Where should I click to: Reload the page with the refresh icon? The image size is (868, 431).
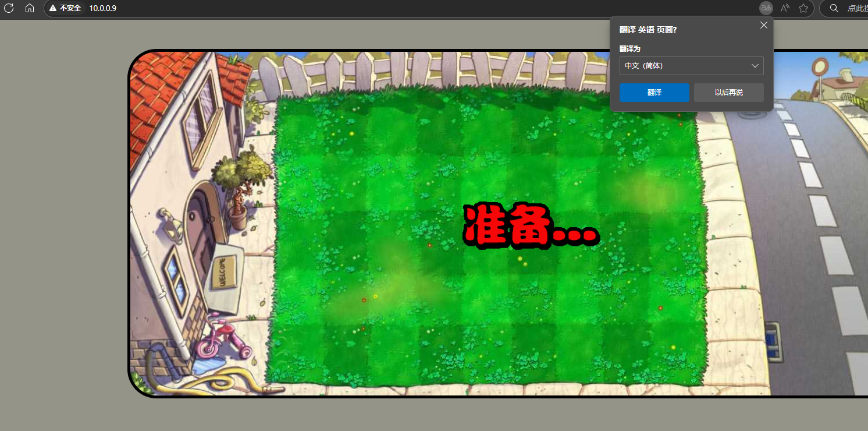pyautogui.click(x=9, y=8)
